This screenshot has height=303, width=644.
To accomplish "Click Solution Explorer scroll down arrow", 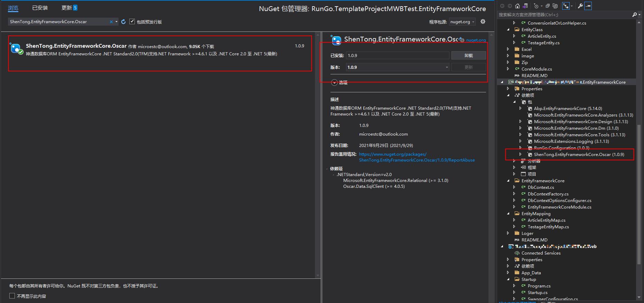I will [x=639, y=297].
